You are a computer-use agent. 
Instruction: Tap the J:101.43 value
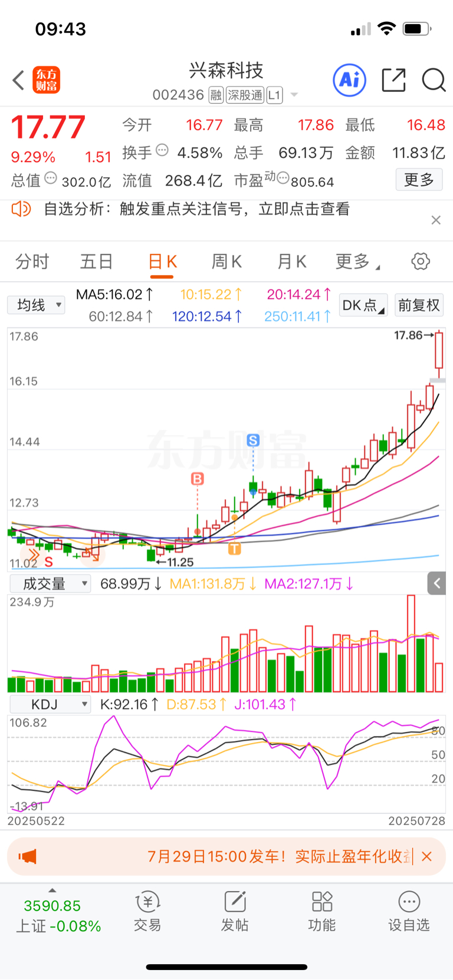[265, 704]
